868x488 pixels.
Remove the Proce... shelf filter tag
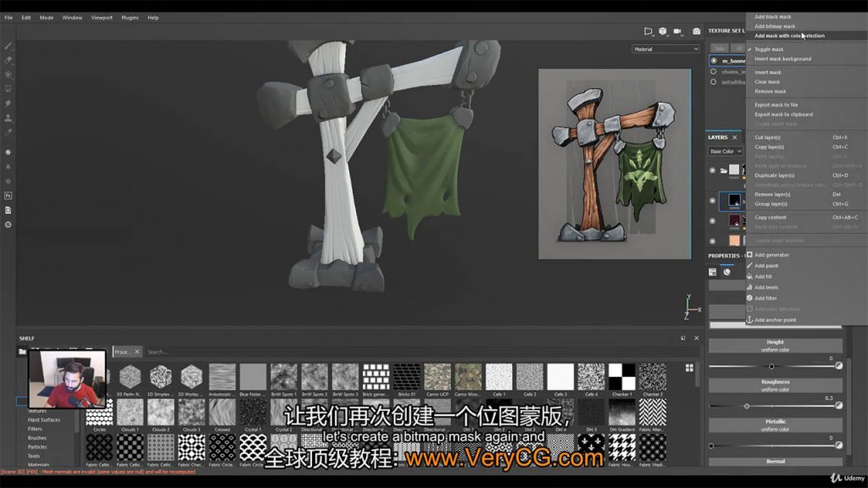pyautogui.click(x=136, y=352)
